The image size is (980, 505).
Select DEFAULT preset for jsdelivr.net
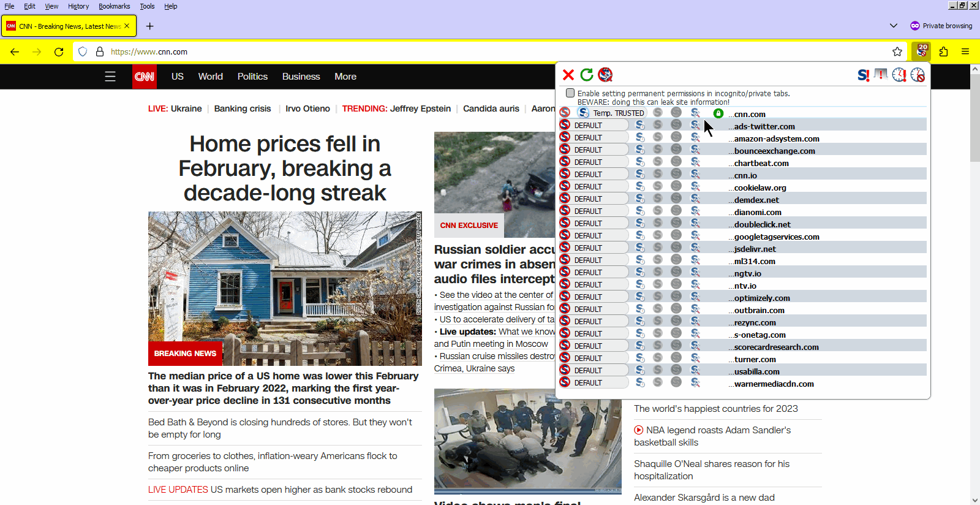click(594, 248)
